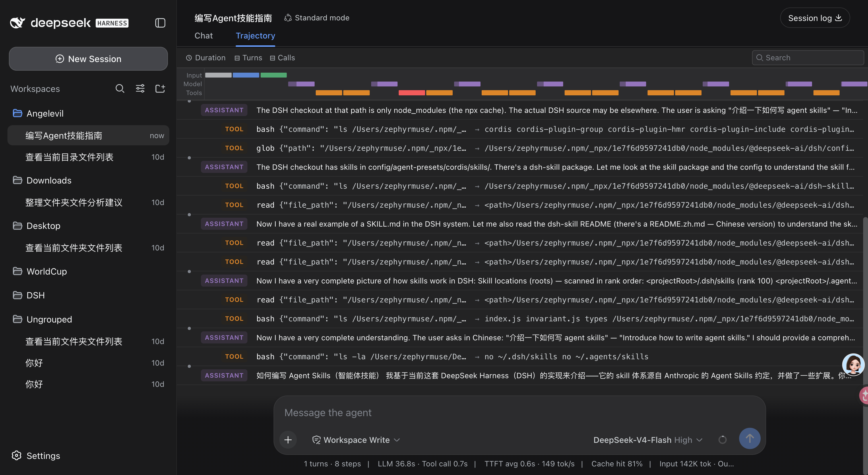Open workspace filter options sliders icon
The width and height of the screenshot is (868, 475).
[x=140, y=89]
